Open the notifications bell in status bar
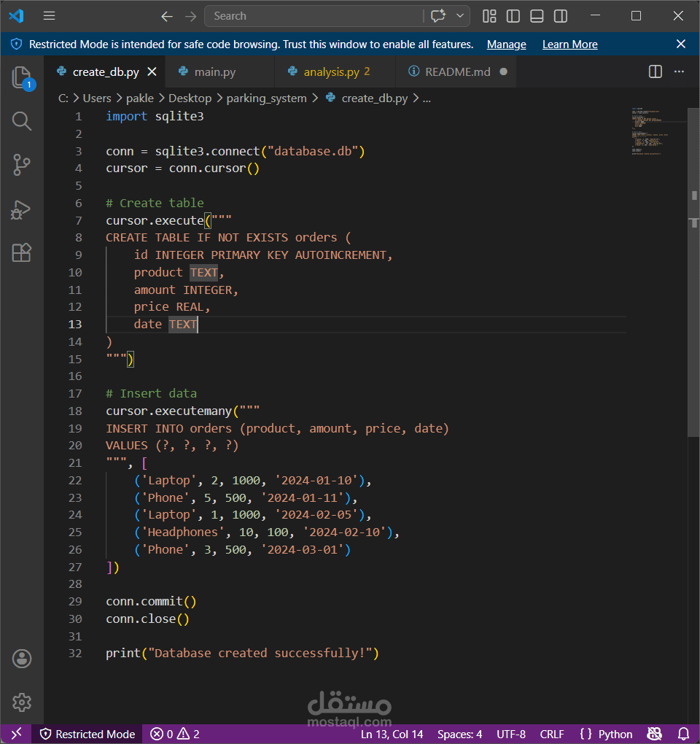The height and width of the screenshot is (744, 700). click(683, 734)
